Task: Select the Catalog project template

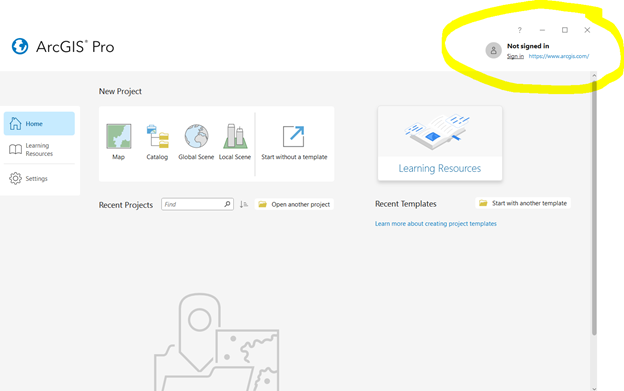Action: (157, 142)
